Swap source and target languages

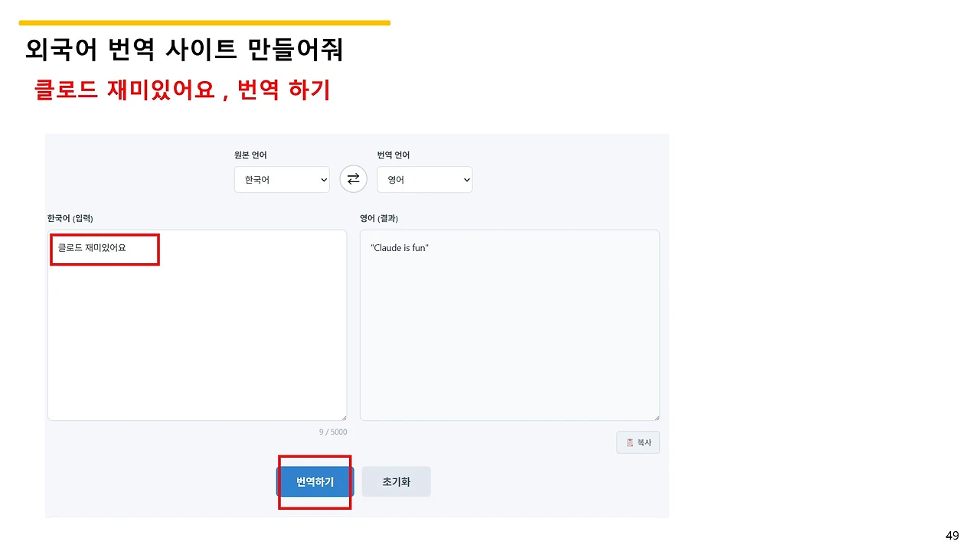(x=353, y=179)
